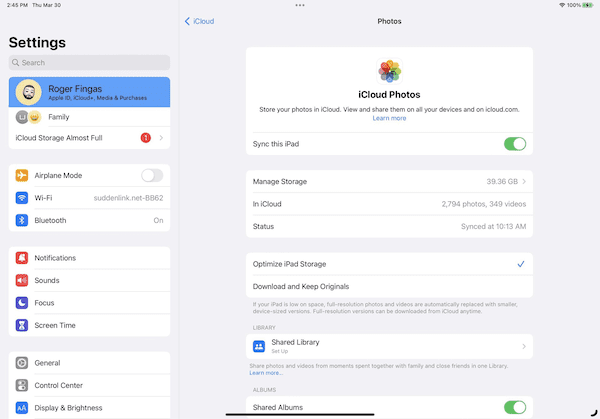Image resolution: width=600 pixels, height=419 pixels.
Task: Tap the General gear icon
Action: tap(22, 363)
